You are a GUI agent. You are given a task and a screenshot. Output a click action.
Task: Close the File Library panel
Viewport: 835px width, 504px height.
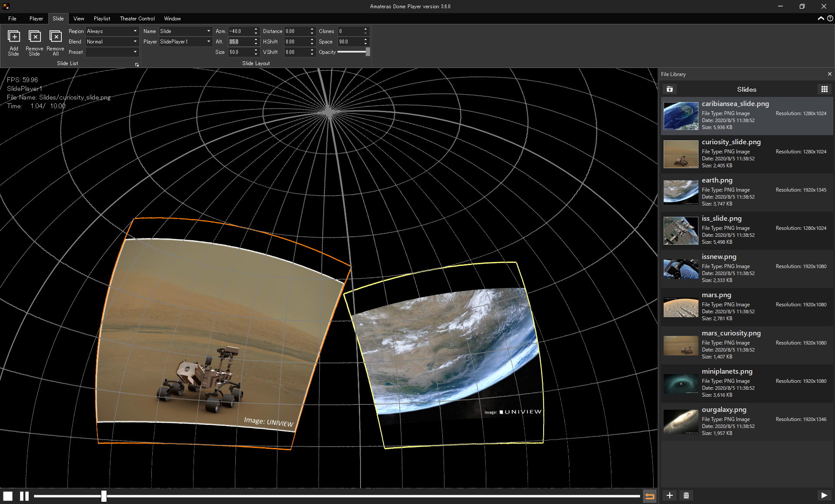tap(829, 74)
